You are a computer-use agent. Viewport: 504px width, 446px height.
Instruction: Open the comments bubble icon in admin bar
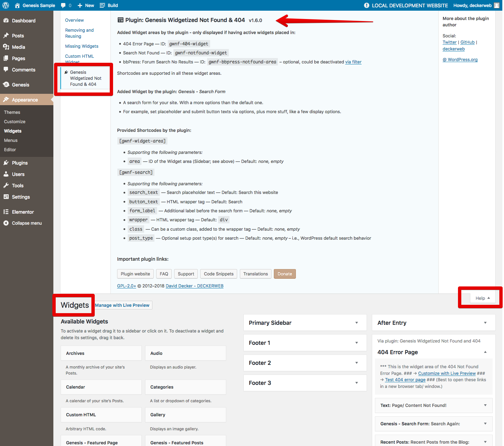click(x=63, y=5)
